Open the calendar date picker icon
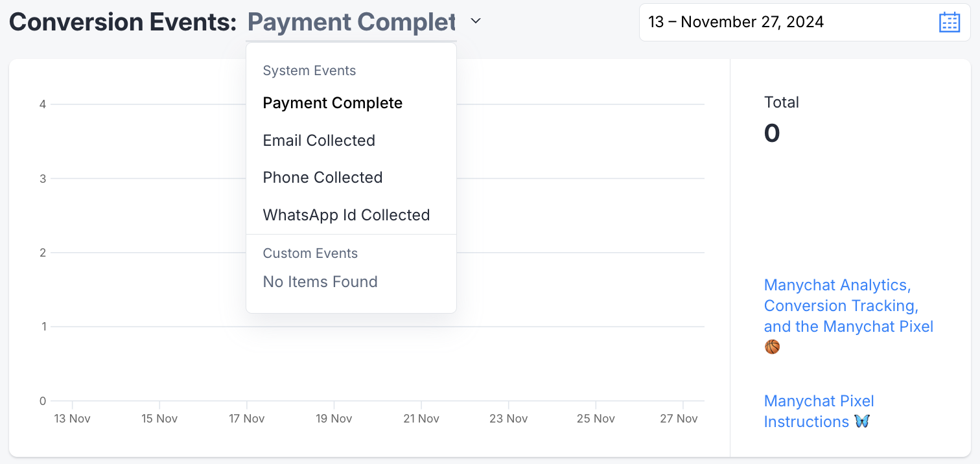This screenshot has width=980, height=464. (950, 22)
